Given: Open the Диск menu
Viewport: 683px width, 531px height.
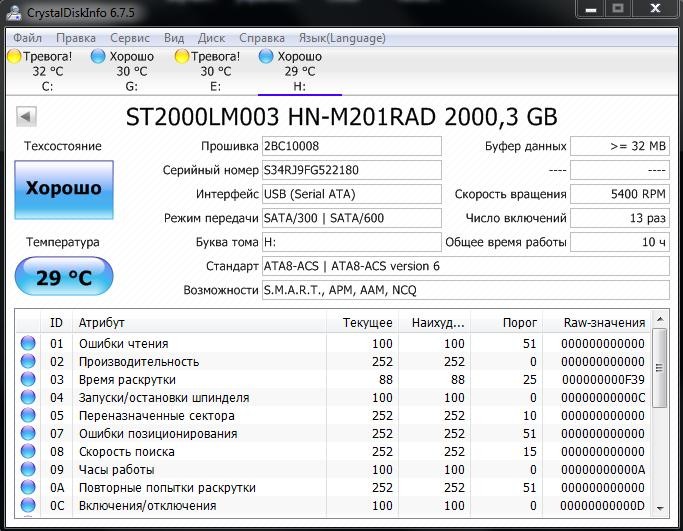Looking at the screenshot, I should [211, 38].
